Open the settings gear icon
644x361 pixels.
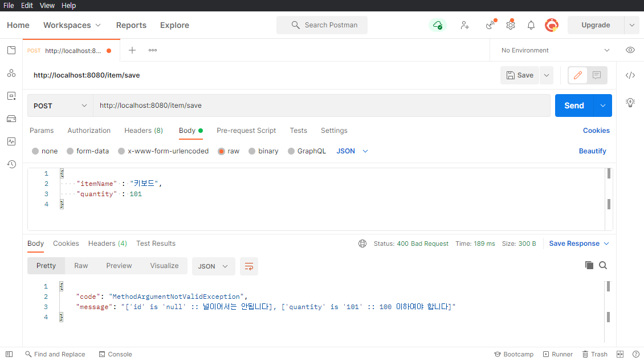coord(511,25)
